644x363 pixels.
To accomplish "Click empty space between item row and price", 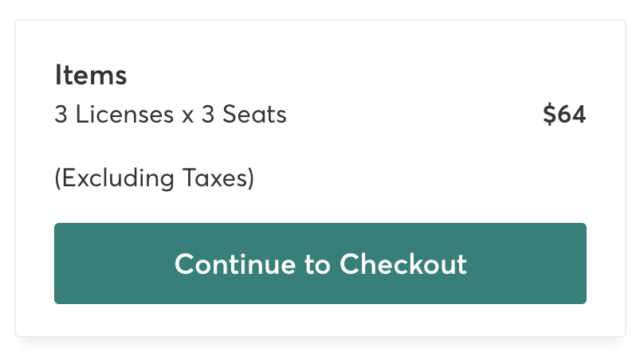I will (414, 114).
